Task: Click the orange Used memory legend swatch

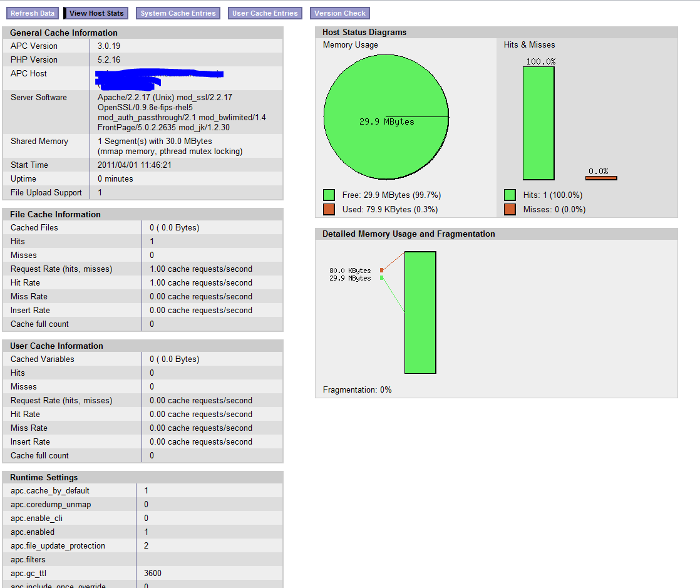Action: 329,209
